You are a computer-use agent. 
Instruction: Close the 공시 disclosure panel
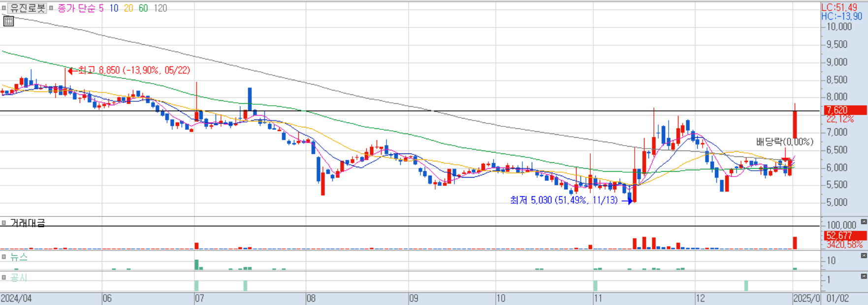pos(864,276)
